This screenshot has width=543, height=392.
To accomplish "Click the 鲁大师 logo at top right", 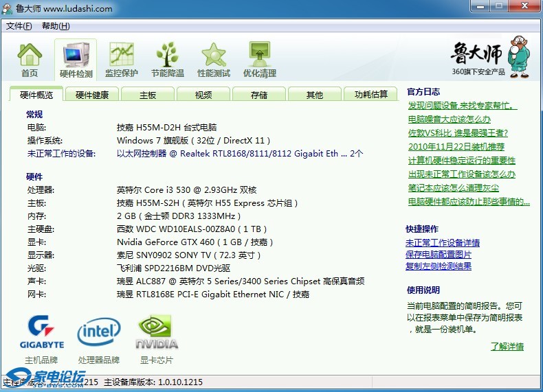I will click(x=491, y=56).
